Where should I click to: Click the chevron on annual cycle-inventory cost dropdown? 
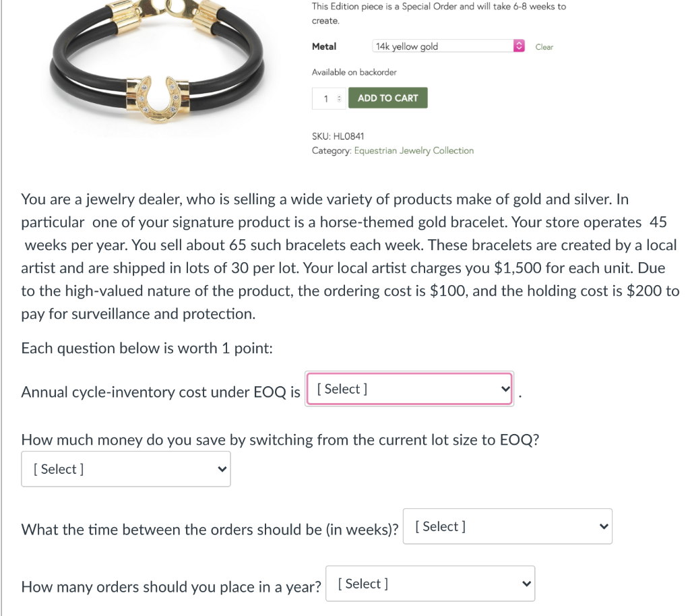point(504,389)
